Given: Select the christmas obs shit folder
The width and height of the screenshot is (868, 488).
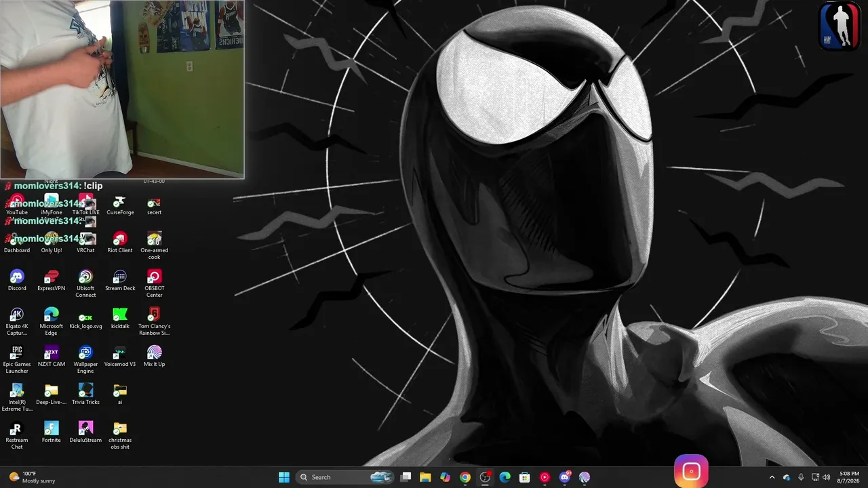Looking at the screenshot, I should click(120, 436).
